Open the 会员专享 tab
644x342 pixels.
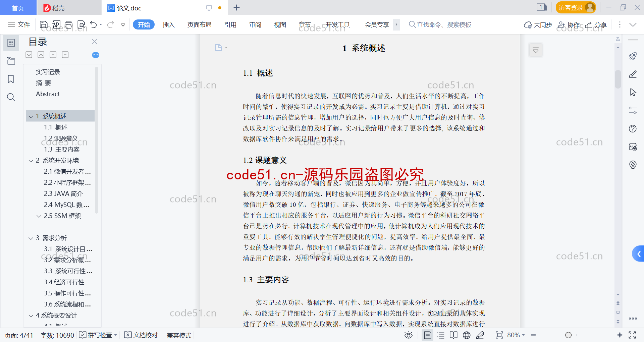pyautogui.click(x=377, y=24)
